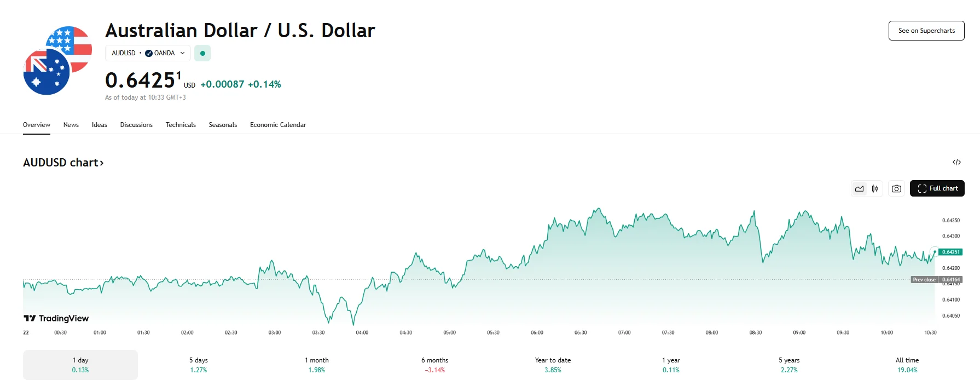Switch to candlestick chart icon
Image resolution: width=980 pixels, height=386 pixels.
tap(875, 189)
